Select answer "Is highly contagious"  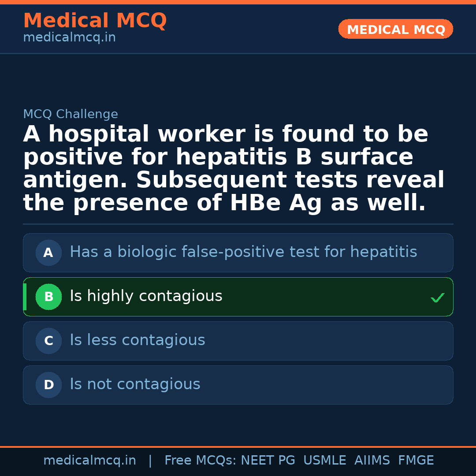[x=146, y=297]
